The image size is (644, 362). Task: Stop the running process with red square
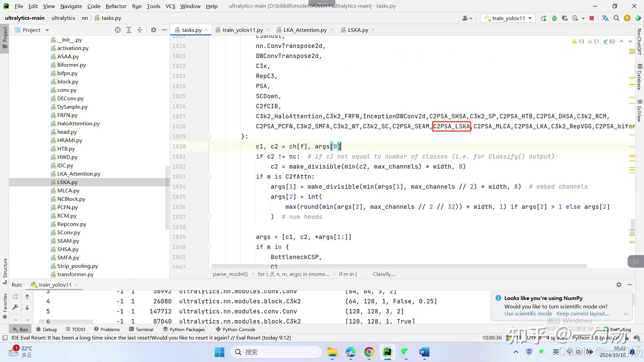tap(591, 18)
